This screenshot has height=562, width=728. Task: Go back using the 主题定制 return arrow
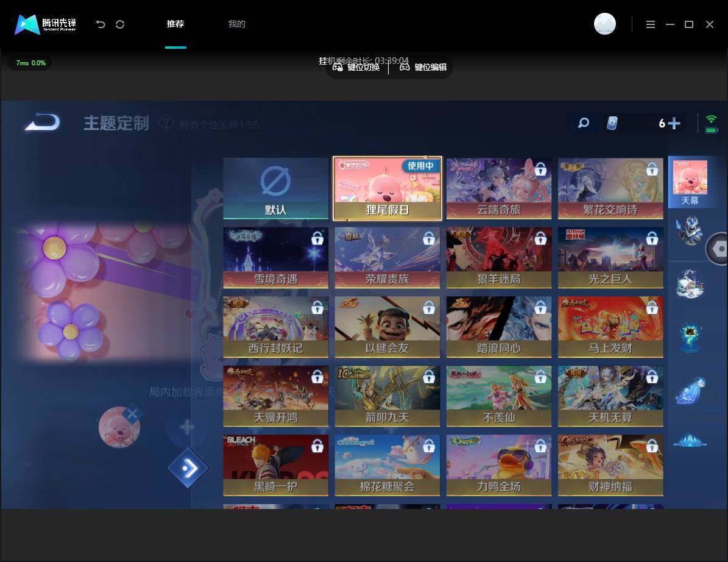point(42,123)
